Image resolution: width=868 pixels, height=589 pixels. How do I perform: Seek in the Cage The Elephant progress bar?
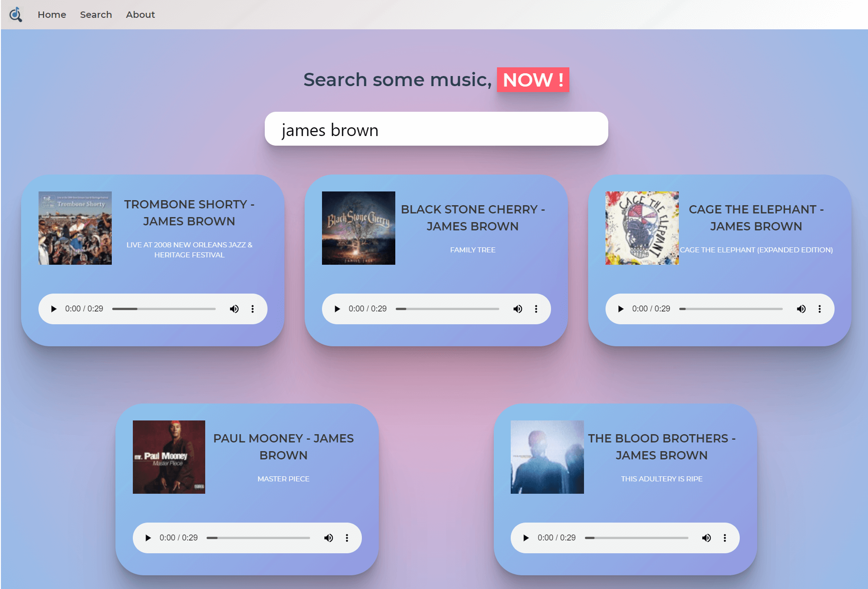pyautogui.click(x=731, y=309)
